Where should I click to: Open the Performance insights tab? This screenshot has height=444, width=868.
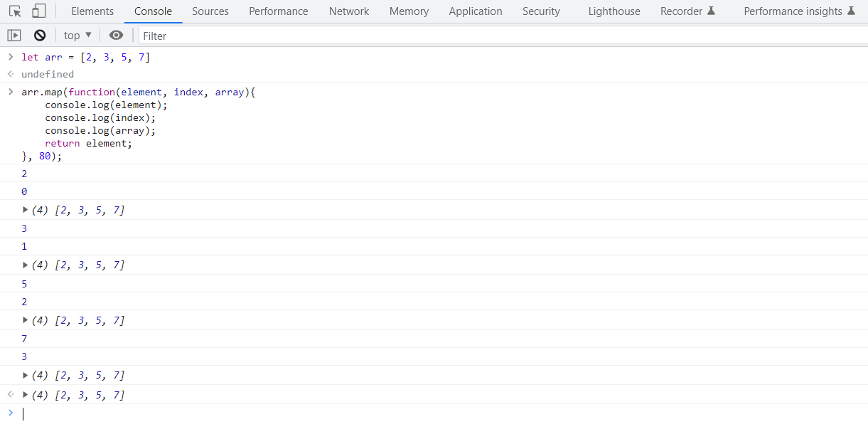(799, 11)
